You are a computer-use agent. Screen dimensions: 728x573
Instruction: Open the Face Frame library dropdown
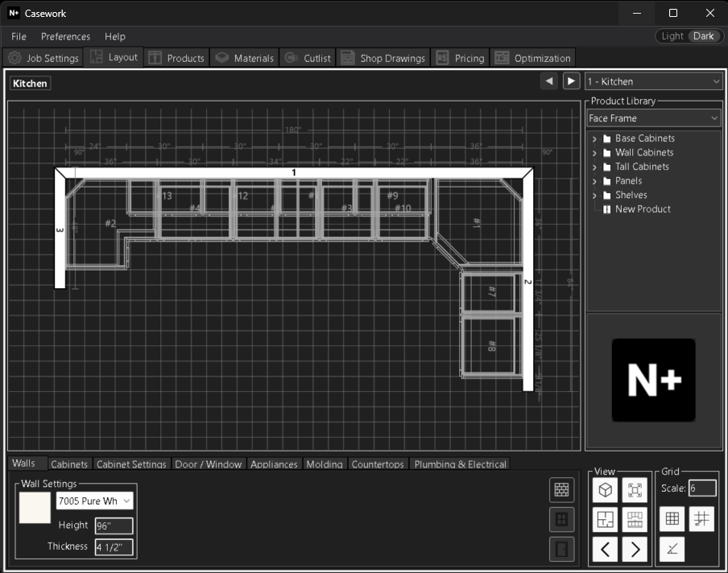[654, 118]
